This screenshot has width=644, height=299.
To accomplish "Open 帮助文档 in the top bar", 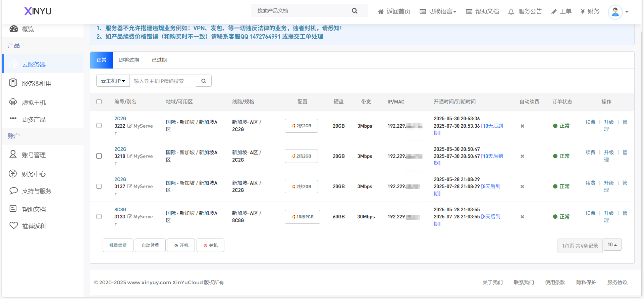I will pyautogui.click(x=482, y=11).
